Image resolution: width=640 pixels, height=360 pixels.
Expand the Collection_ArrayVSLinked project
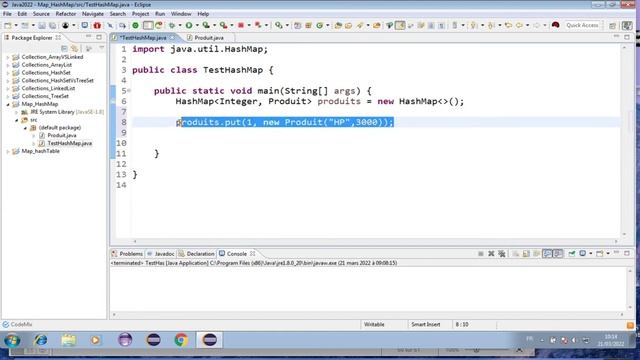click(x=8, y=58)
